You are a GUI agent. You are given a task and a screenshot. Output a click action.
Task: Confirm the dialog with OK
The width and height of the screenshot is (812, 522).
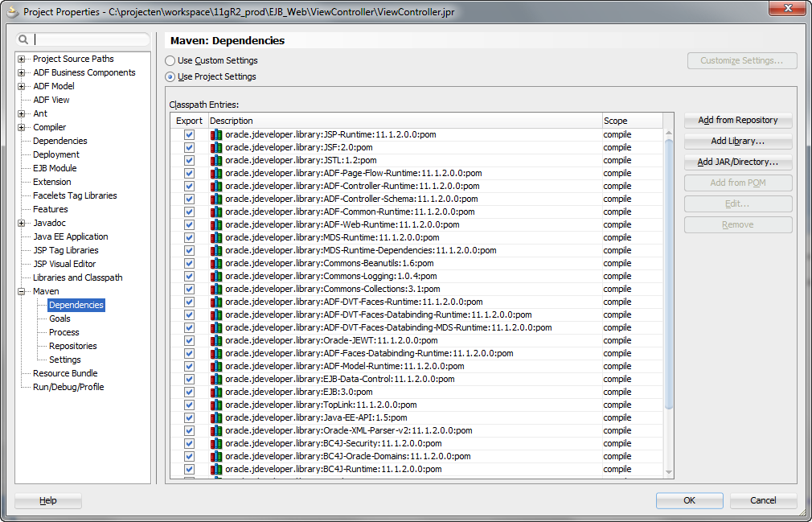[689, 500]
